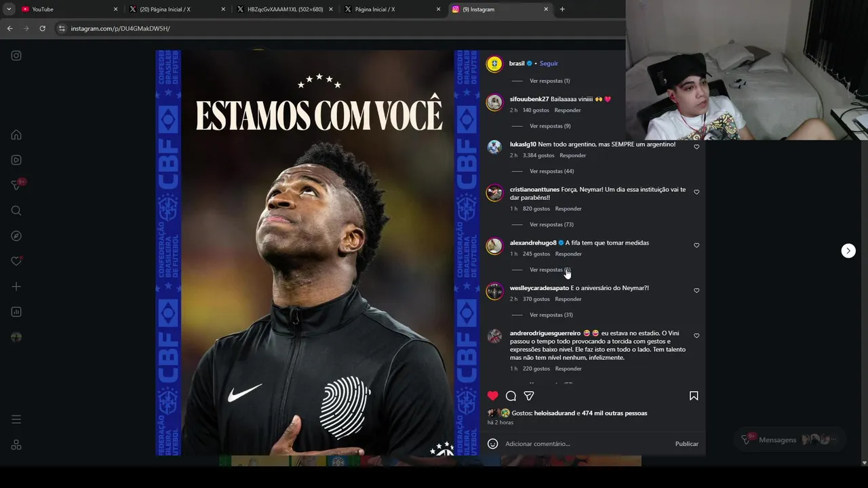Image resolution: width=868 pixels, height=488 pixels.
Task: Open sifouubenk27 profile avatar
Action: pyautogui.click(x=494, y=102)
